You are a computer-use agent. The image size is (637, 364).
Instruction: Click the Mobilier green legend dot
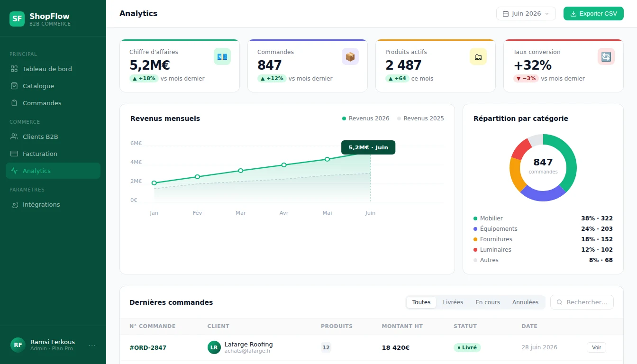(x=475, y=218)
